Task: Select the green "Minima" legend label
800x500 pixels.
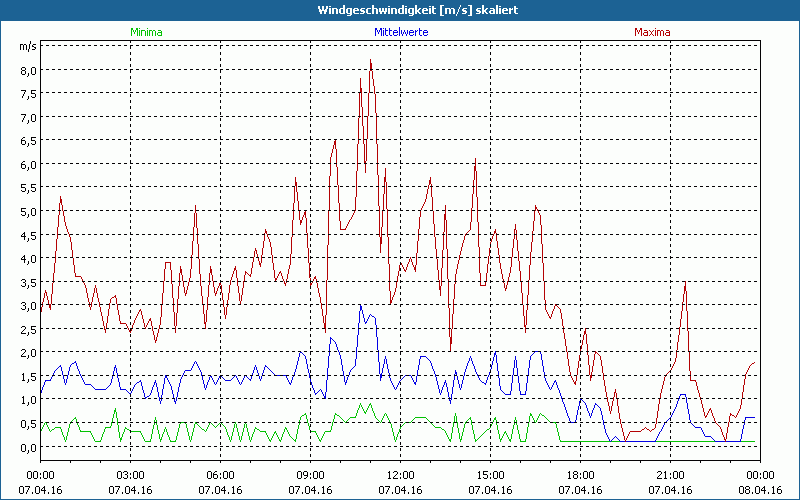Action: [146, 32]
